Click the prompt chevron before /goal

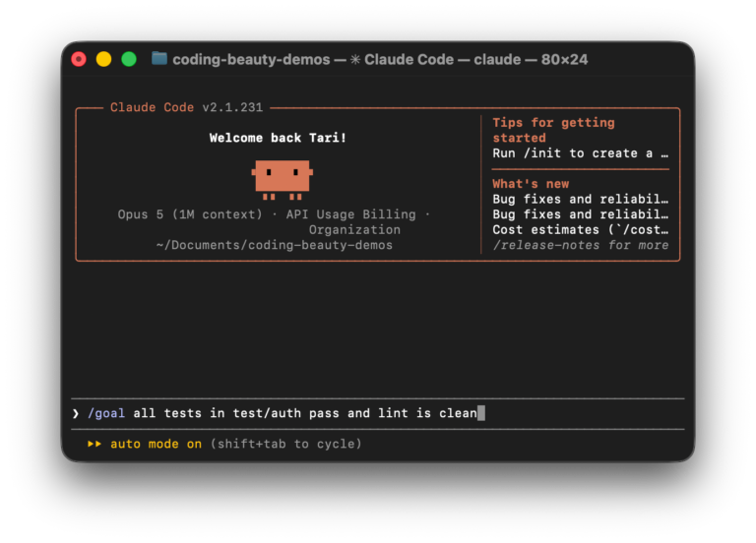(76, 413)
